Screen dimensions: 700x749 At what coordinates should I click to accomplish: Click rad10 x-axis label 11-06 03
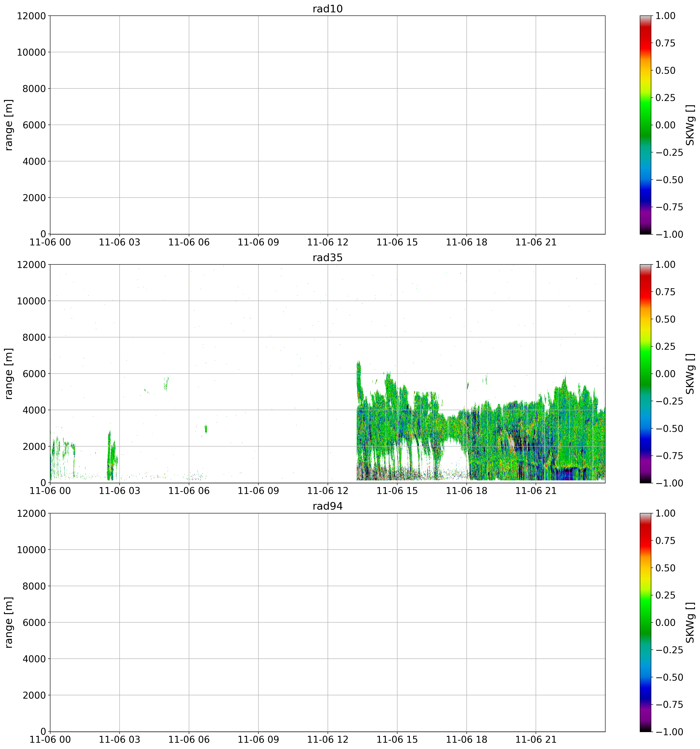pyautogui.click(x=119, y=242)
